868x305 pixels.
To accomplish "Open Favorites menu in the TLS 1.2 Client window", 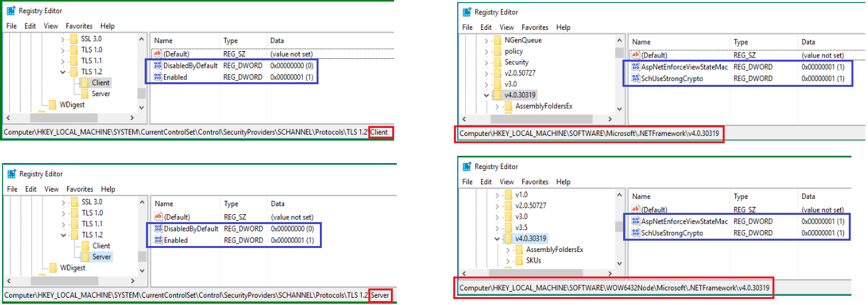I will coord(80,26).
